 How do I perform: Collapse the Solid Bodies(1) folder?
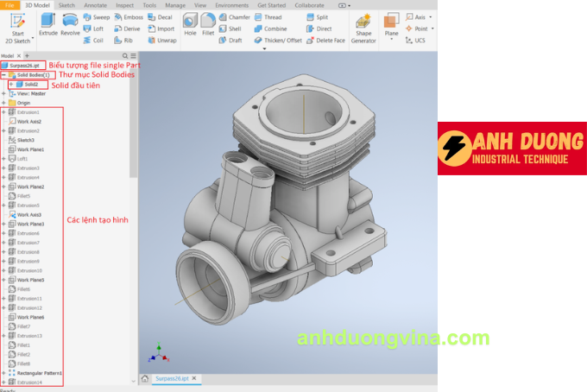[x=3, y=75]
